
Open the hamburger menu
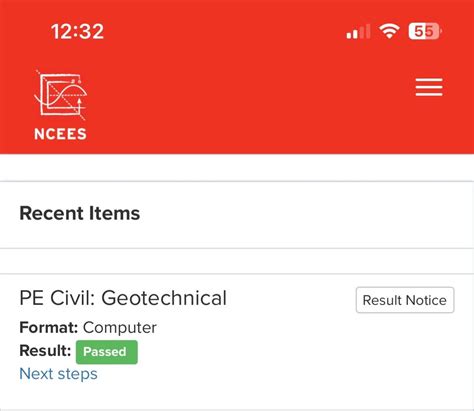pyautogui.click(x=429, y=87)
